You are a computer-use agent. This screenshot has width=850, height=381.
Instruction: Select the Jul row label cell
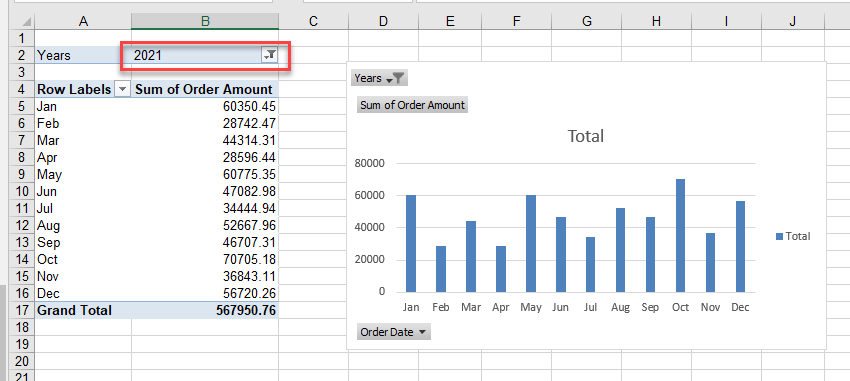[83, 208]
